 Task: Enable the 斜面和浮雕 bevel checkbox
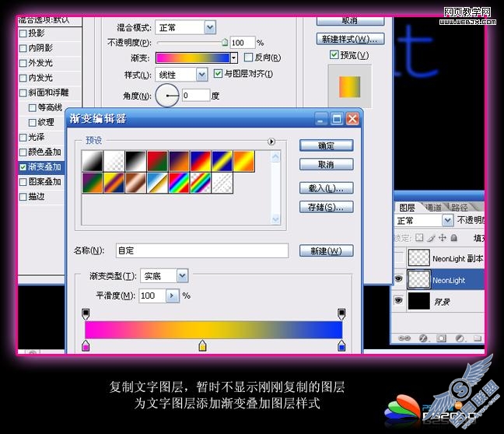23,93
